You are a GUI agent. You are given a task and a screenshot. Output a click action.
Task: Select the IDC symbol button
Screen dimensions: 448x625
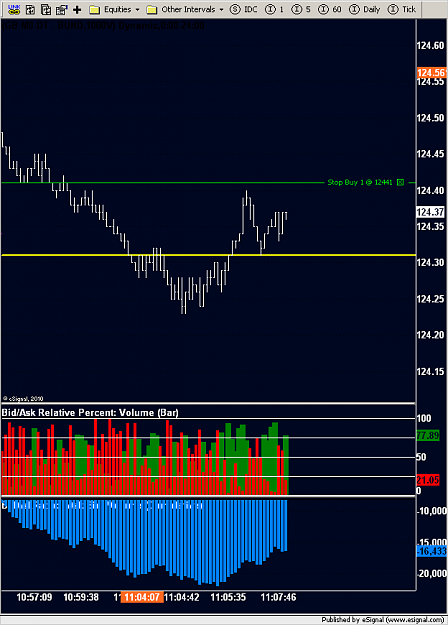tap(244, 9)
